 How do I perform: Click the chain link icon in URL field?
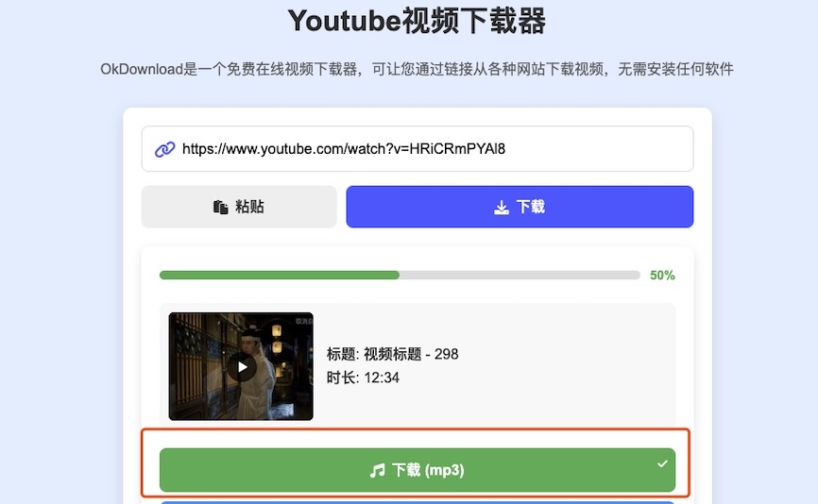pos(165,149)
